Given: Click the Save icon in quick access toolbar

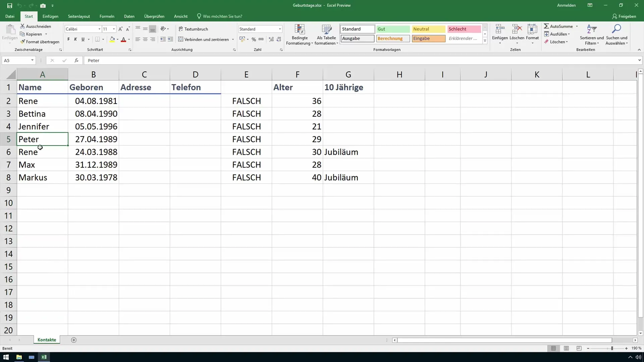Looking at the screenshot, I should point(9,5).
